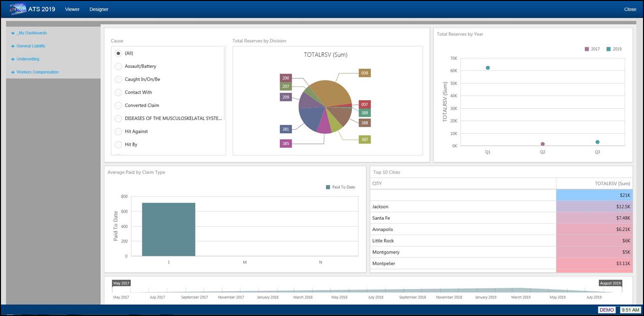Image resolution: width=644 pixels, height=316 pixels.
Task: Click the May 2017 range slider handle
Action: point(121,283)
